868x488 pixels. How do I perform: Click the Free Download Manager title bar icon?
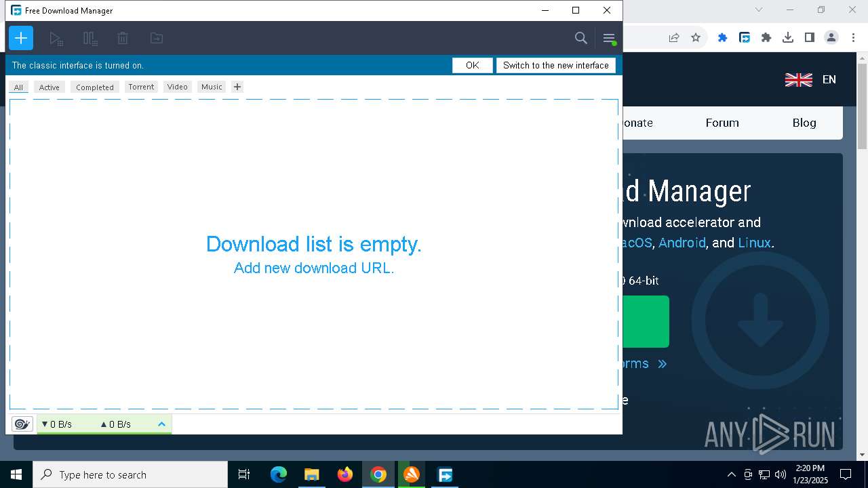pyautogui.click(x=16, y=10)
